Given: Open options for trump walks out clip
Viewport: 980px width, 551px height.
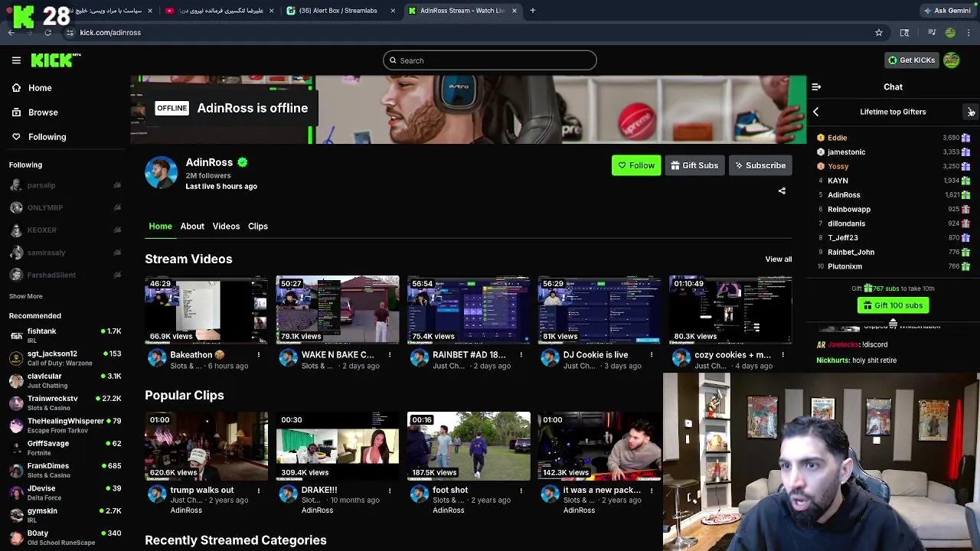Looking at the screenshot, I should coord(259,491).
